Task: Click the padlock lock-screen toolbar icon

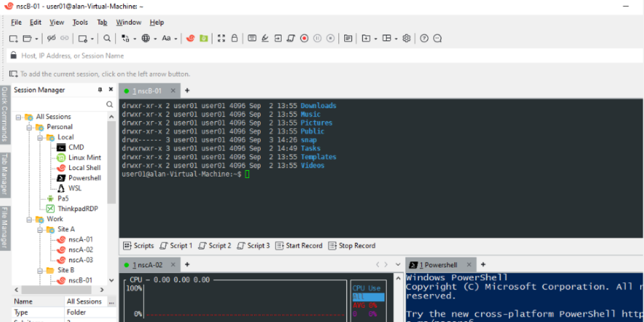Action: (x=234, y=38)
